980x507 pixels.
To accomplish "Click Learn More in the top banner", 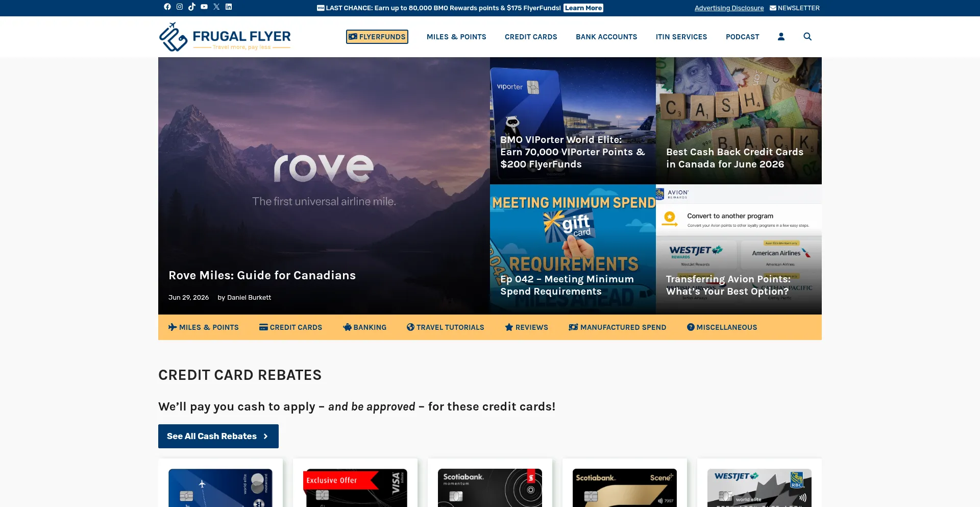I will pyautogui.click(x=583, y=8).
